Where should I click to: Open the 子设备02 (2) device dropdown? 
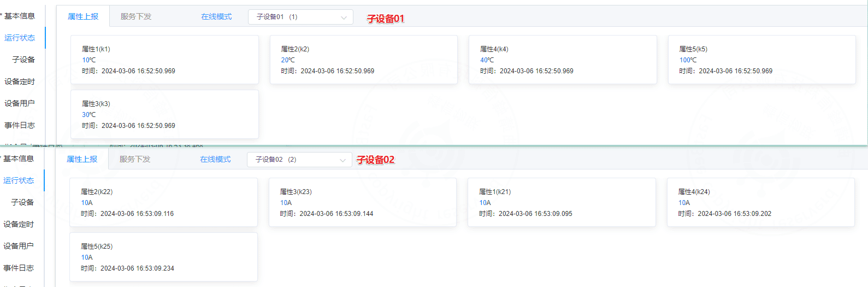point(299,160)
